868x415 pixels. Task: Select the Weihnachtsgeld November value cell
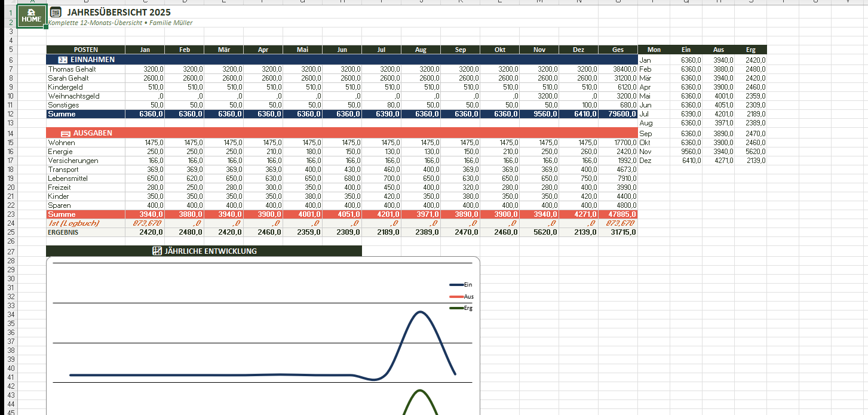pyautogui.click(x=539, y=96)
